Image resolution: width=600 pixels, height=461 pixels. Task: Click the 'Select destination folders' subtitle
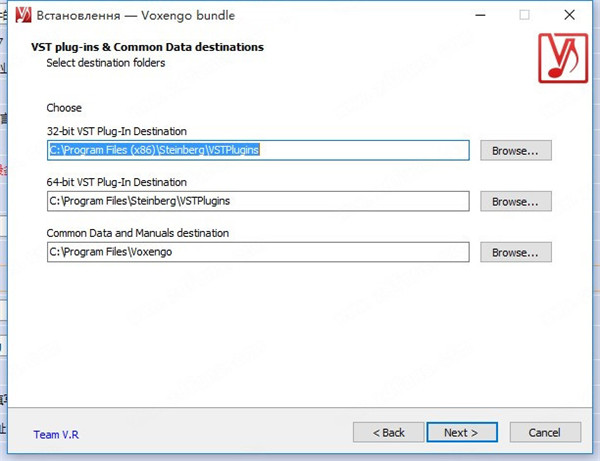pos(105,63)
